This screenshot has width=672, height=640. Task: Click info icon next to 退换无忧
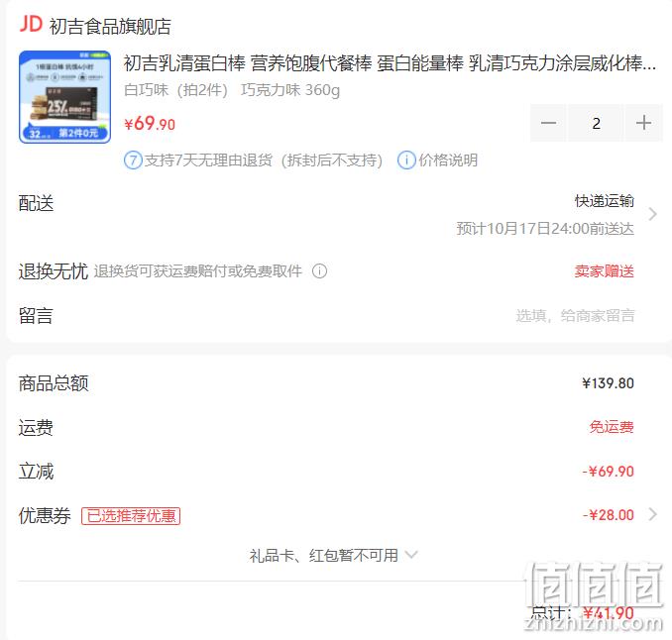(319, 271)
